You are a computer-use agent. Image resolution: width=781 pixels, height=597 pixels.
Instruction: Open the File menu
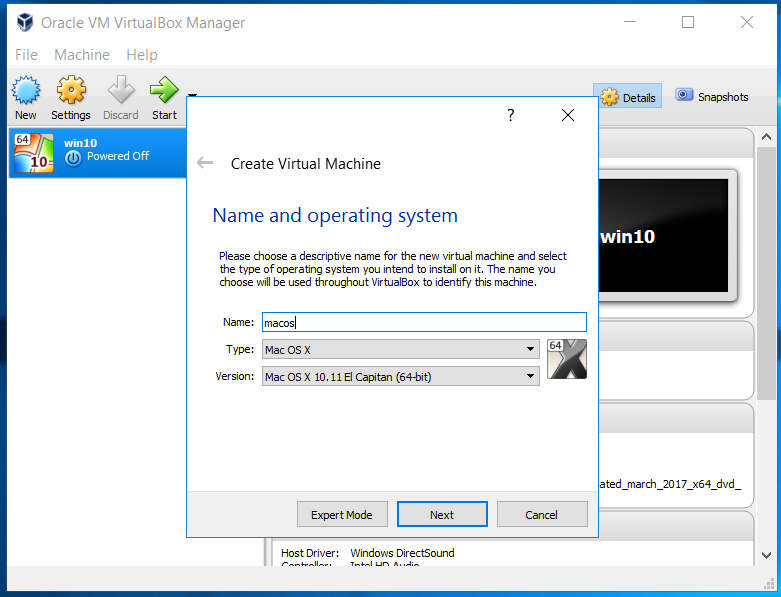coord(26,55)
